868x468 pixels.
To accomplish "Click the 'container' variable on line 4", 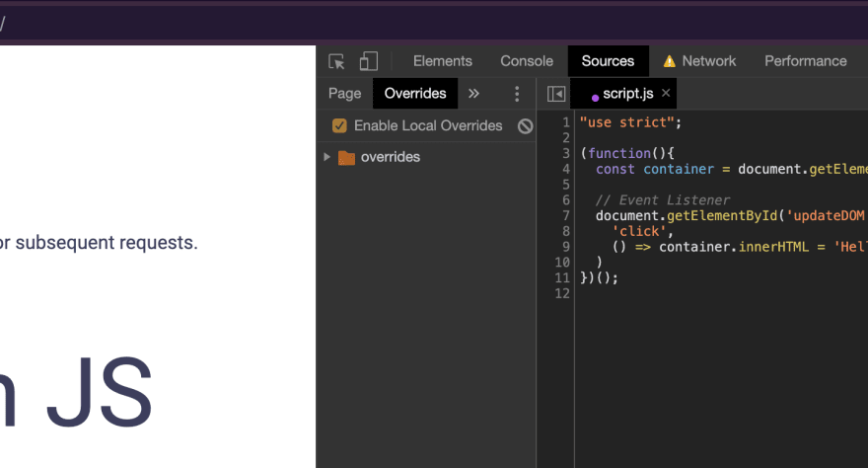I will 679,169.
